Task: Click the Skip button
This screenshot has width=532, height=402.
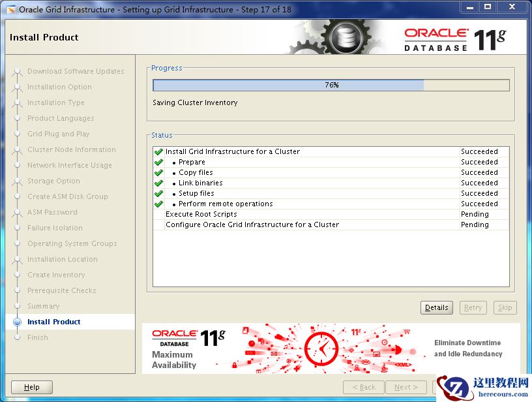Action: click(505, 307)
